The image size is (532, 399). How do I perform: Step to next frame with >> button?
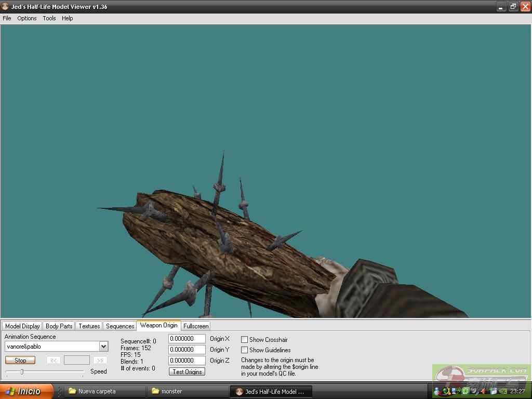pos(100,361)
